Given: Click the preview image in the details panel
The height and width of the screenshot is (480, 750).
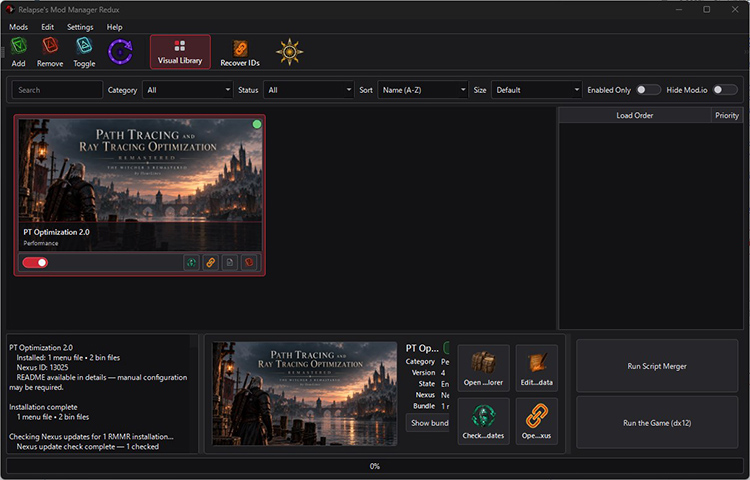Looking at the screenshot, I should (305, 393).
